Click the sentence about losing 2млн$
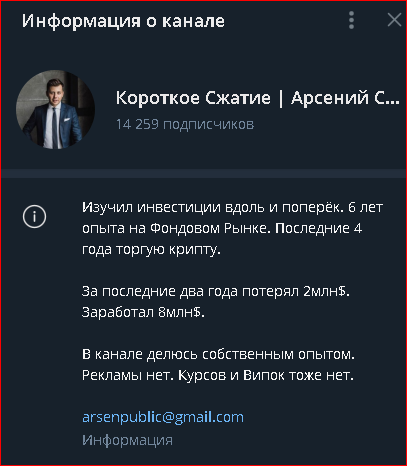407x466 pixels. point(216,291)
